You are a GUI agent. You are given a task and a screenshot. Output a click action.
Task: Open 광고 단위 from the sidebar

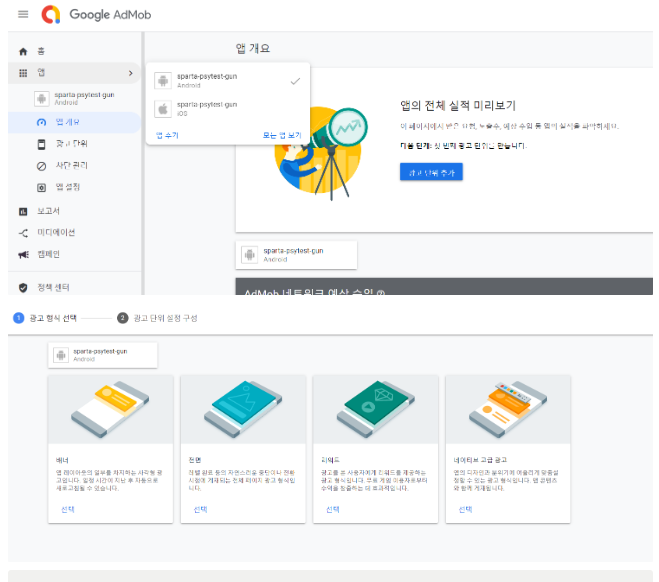(x=74, y=144)
